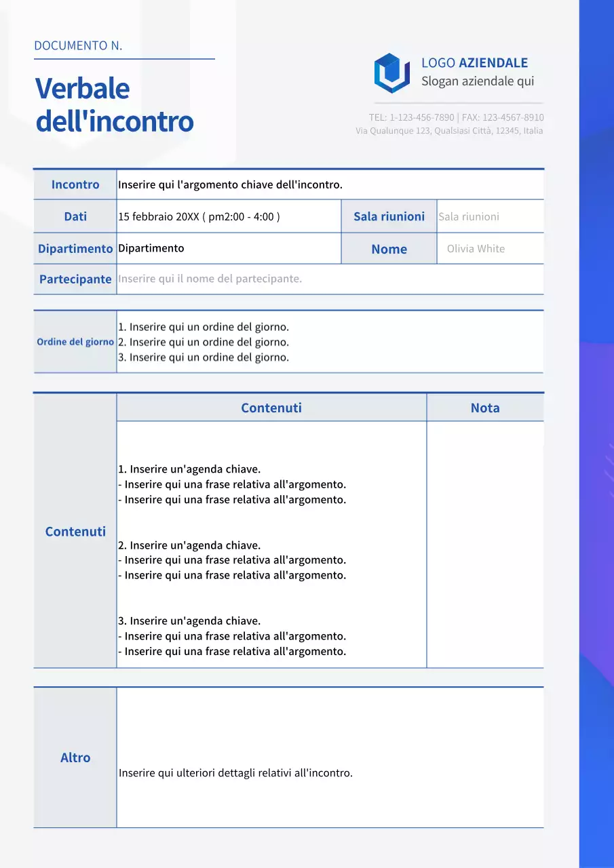Screen dimensions: 614x868
Task: Click the 'Via Qualunque 123' address line
Action: (x=449, y=131)
